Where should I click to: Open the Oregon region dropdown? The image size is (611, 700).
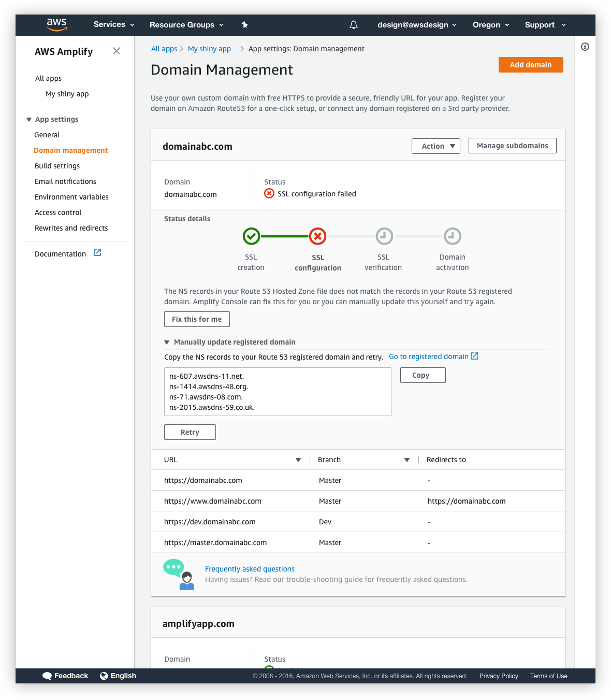pyautogui.click(x=491, y=25)
